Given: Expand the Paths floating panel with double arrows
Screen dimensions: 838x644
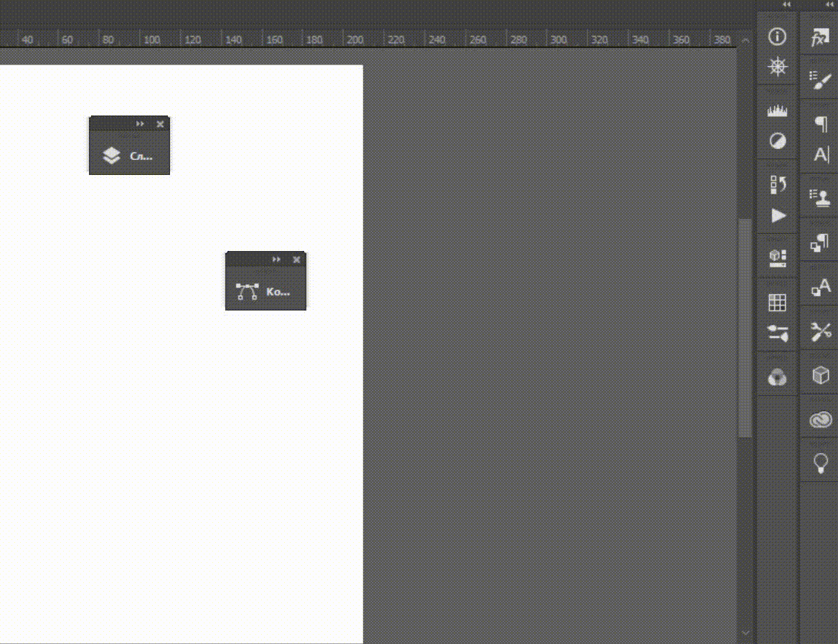Looking at the screenshot, I should tap(276, 260).
